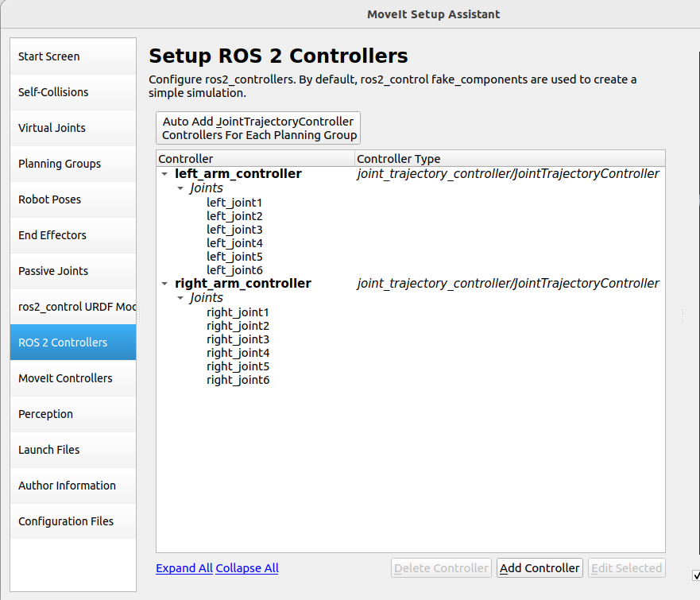This screenshot has width=700, height=600.
Task: Select right_joint5 in the tree
Action: pyautogui.click(x=238, y=366)
